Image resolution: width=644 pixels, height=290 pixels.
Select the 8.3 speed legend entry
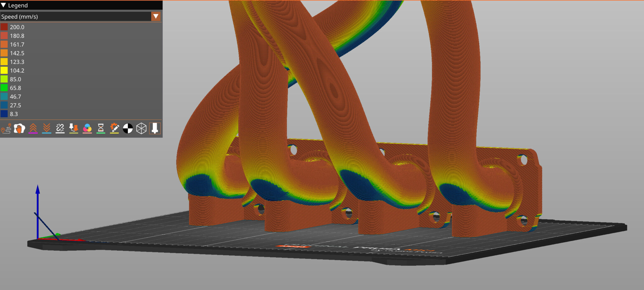click(14, 114)
